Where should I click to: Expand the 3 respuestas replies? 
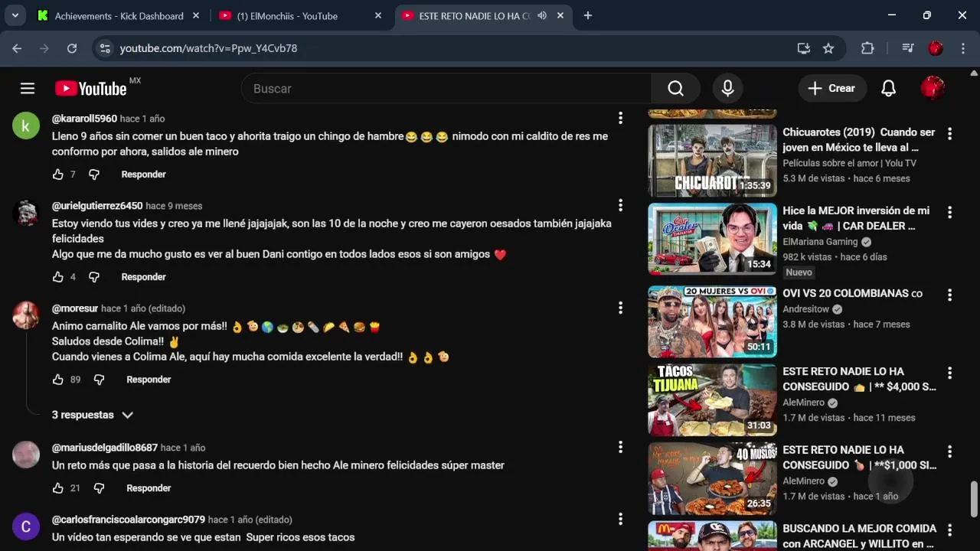(93, 415)
